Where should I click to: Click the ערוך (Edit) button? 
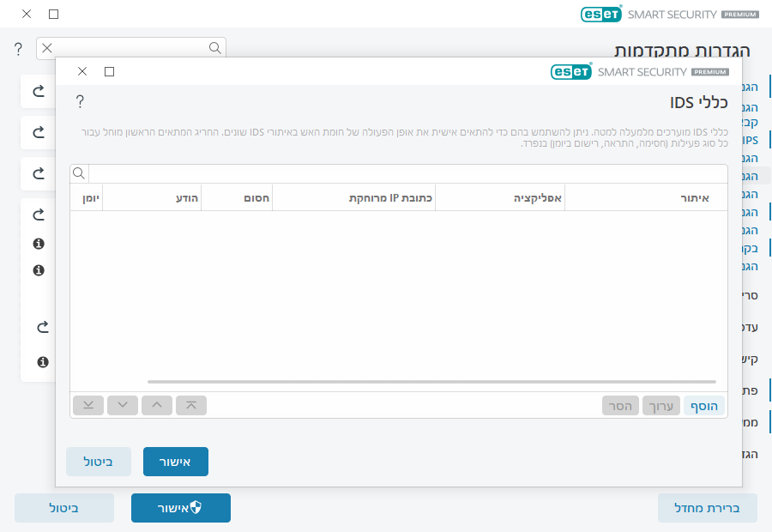(661, 406)
